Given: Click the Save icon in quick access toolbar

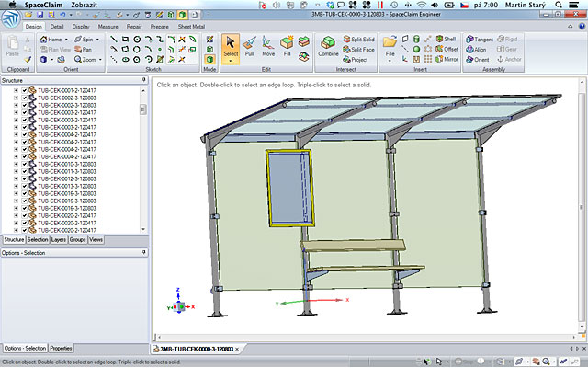Looking at the screenshot, I should [40, 15].
